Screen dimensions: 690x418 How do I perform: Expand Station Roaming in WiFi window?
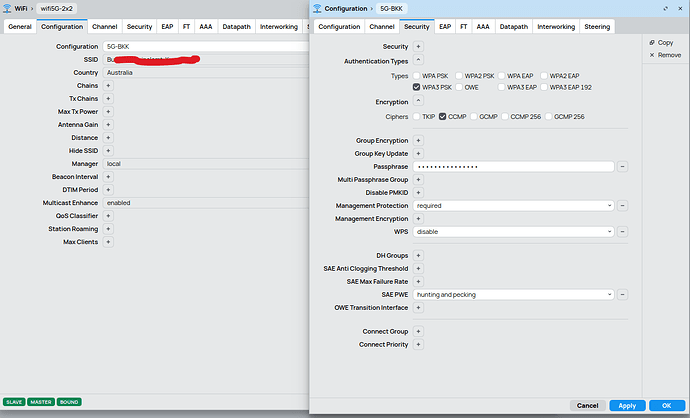tap(108, 229)
